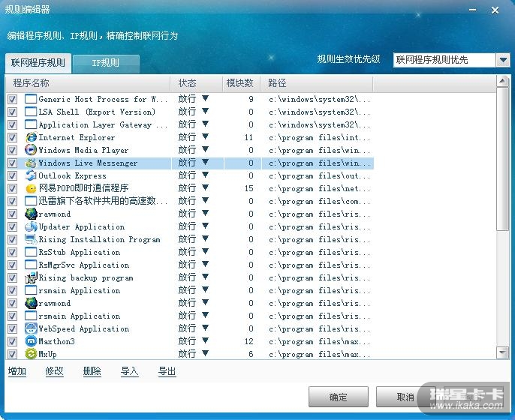Click the Application Layer Gateway icon

click(31, 124)
